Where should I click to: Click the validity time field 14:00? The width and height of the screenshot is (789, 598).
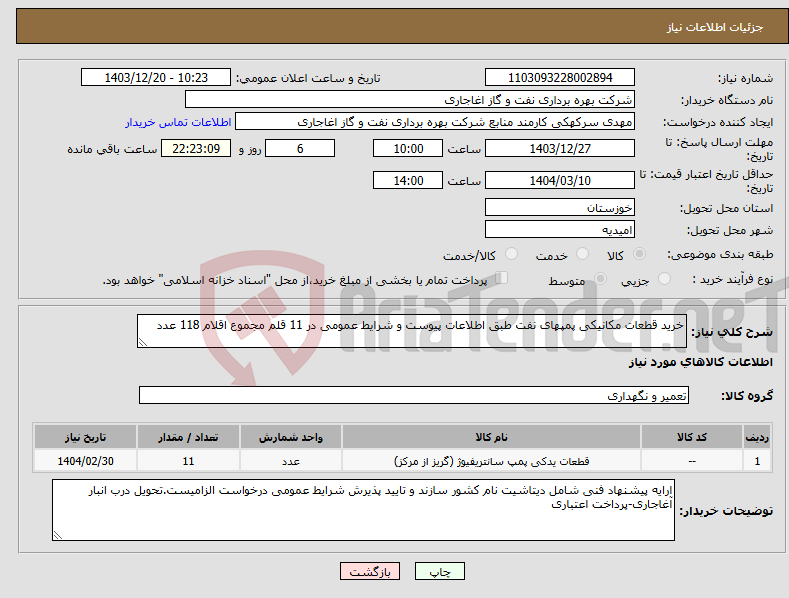408,180
